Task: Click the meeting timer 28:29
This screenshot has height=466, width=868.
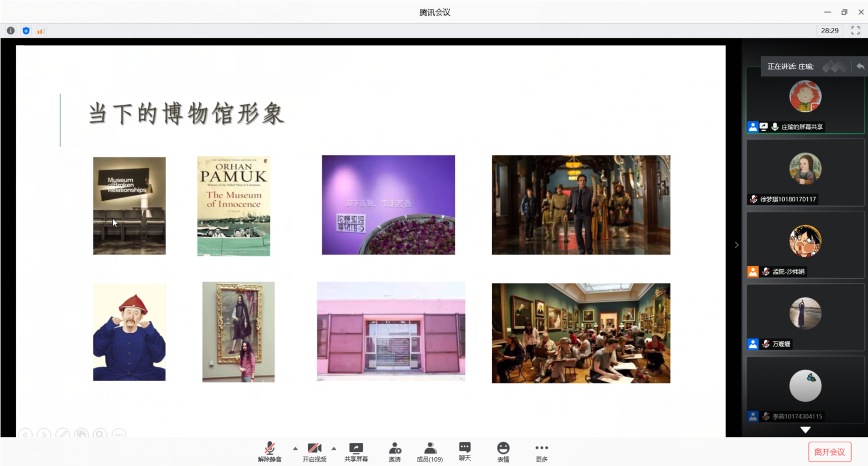Action: point(830,31)
